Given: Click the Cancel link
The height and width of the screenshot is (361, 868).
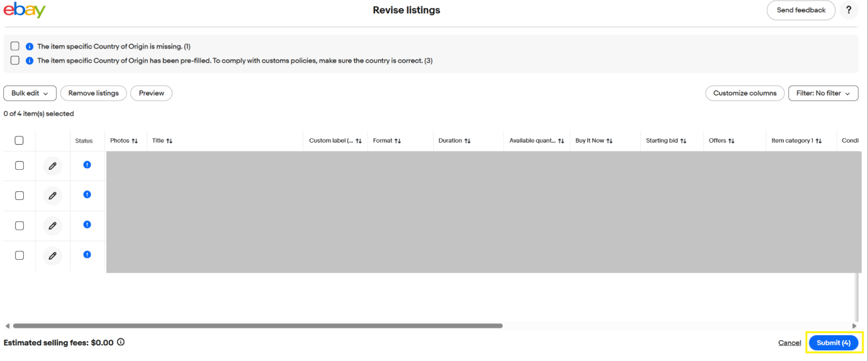Looking at the screenshot, I should tap(789, 343).
